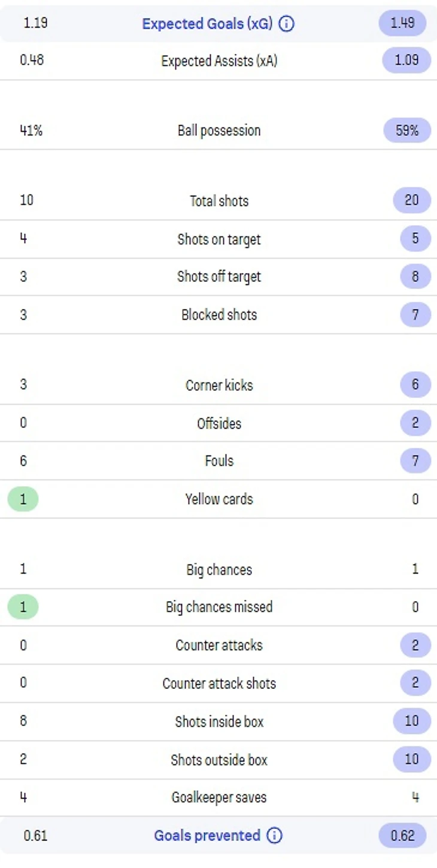
Task: Open the Goals prevented link
Action: pyautogui.click(x=207, y=836)
